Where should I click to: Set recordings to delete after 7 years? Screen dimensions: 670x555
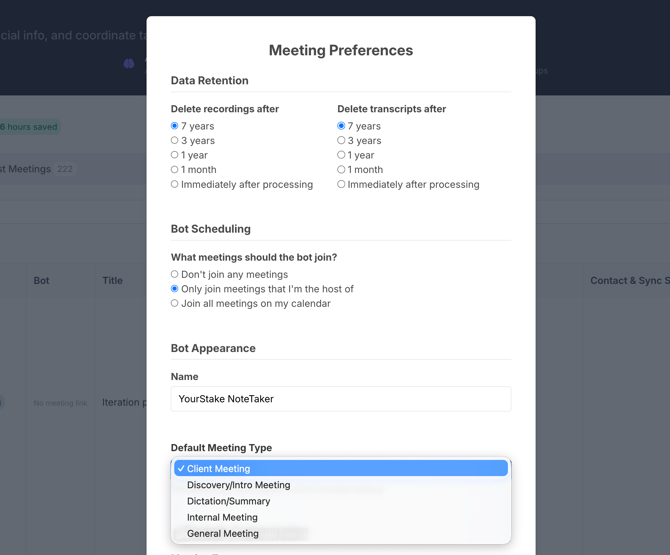tap(175, 126)
